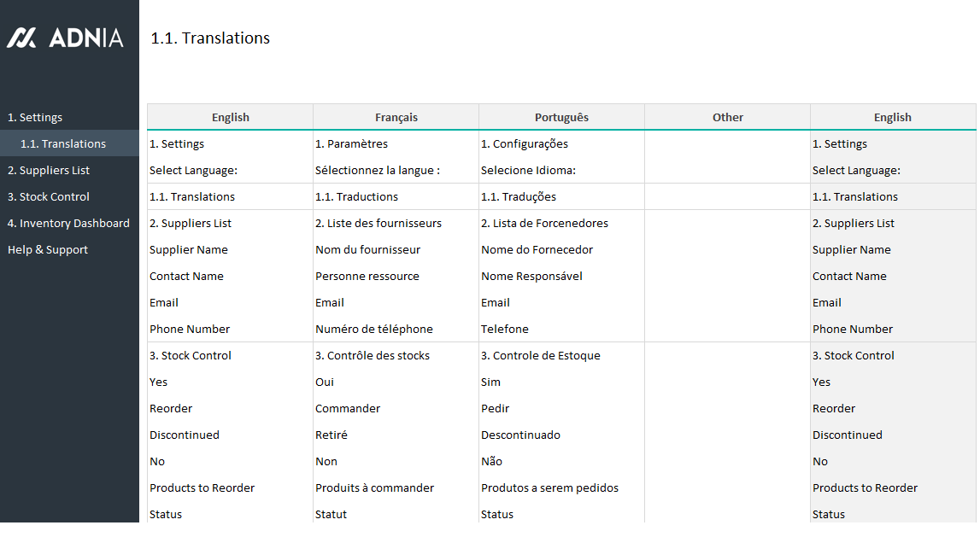Select the Français column header

396,118
